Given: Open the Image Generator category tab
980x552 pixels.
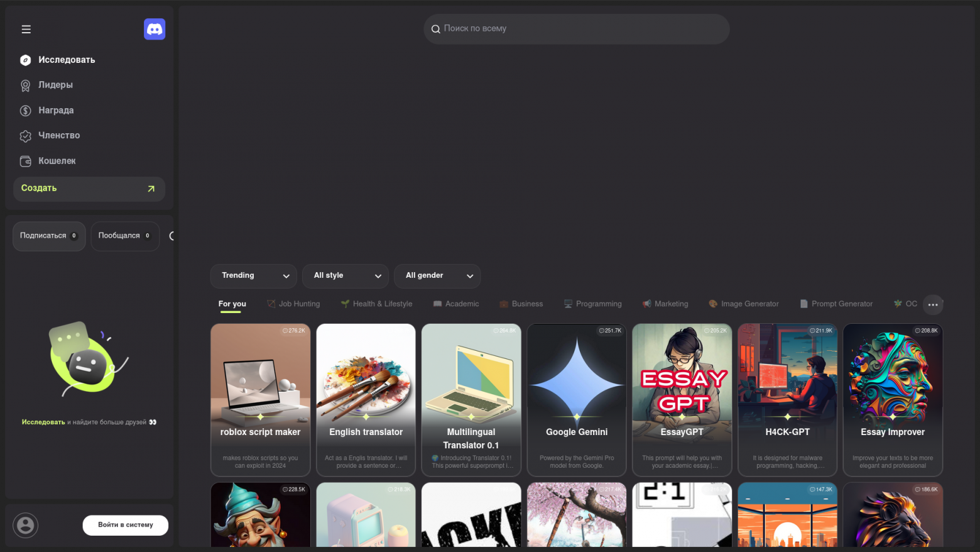Looking at the screenshot, I should [744, 304].
